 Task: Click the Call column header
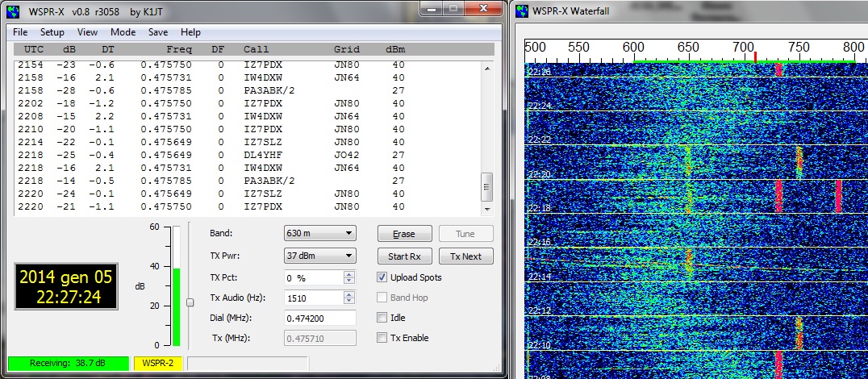(257, 50)
